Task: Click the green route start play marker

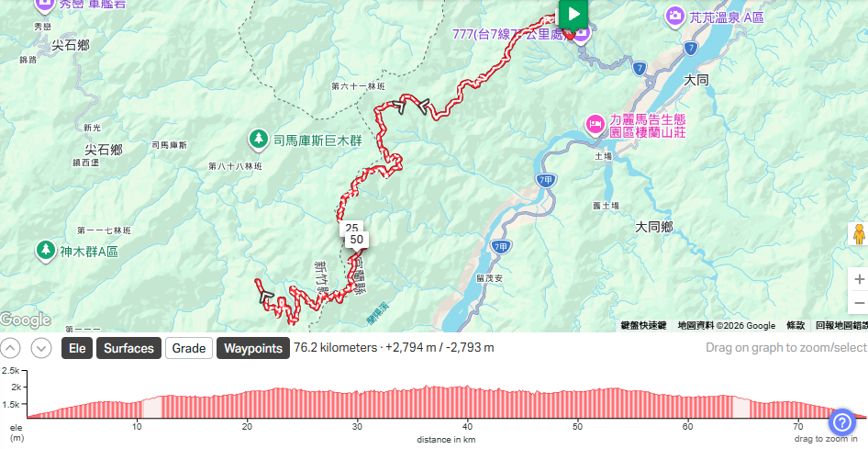Action: click(x=573, y=14)
